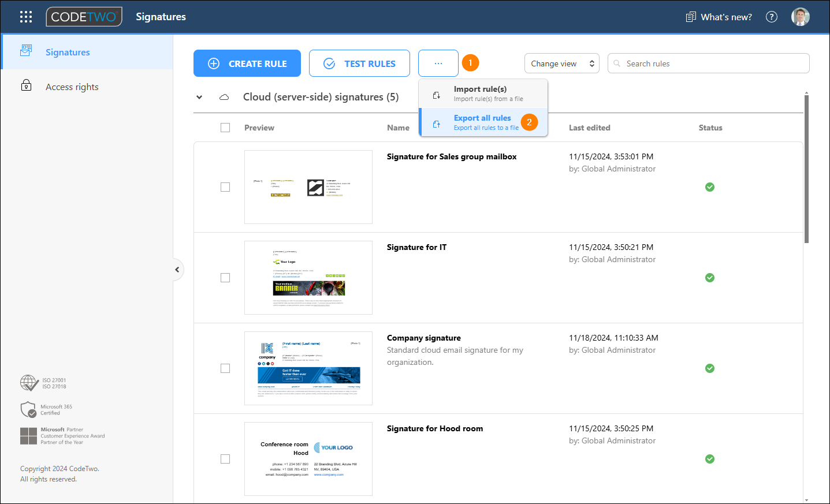Click Signature for Sales group mailbox name
The height and width of the screenshot is (504, 830).
point(452,156)
